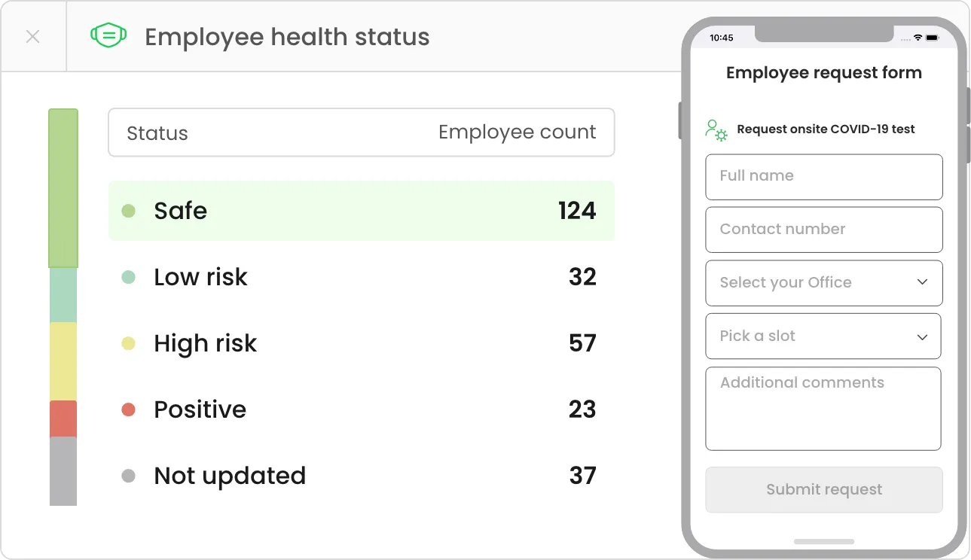Click the face mask icon in header
Image resolution: width=971 pixels, height=560 pixels.
coord(108,35)
